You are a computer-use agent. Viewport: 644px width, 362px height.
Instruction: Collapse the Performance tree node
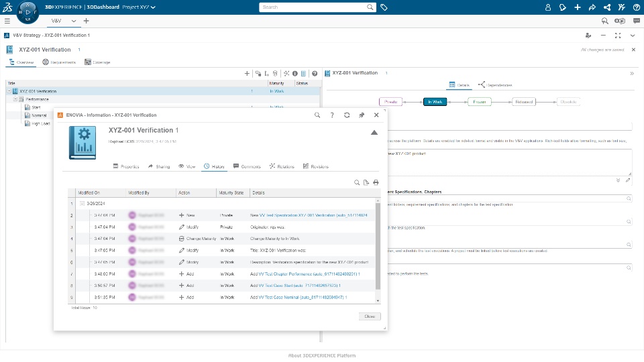pyautogui.click(x=15, y=99)
